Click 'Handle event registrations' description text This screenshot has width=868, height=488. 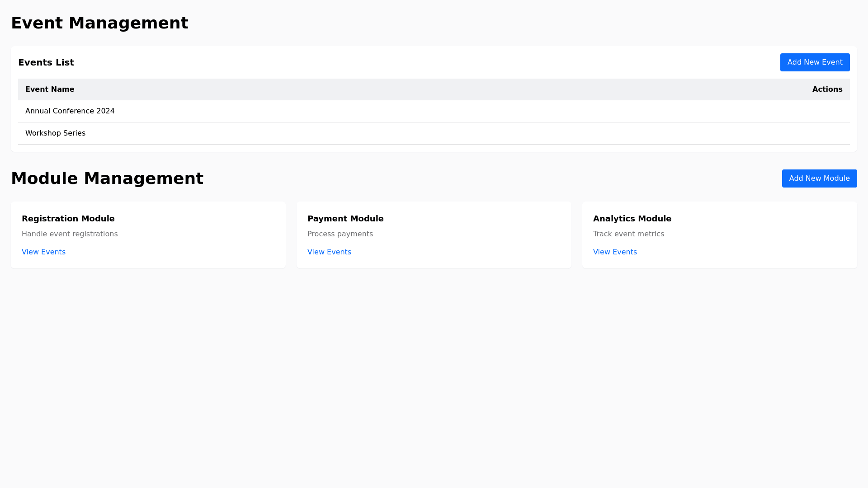(70, 234)
